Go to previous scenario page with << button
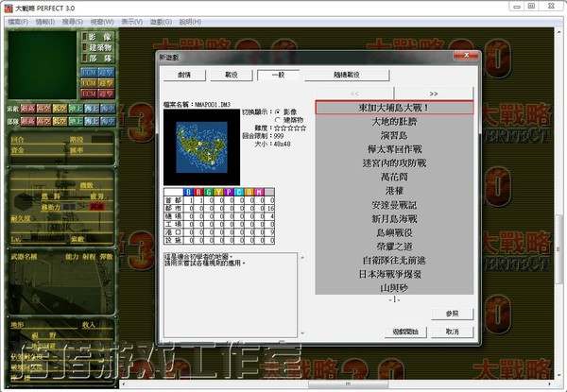The height and width of the screenshot is (392, 567). [353, 94]
